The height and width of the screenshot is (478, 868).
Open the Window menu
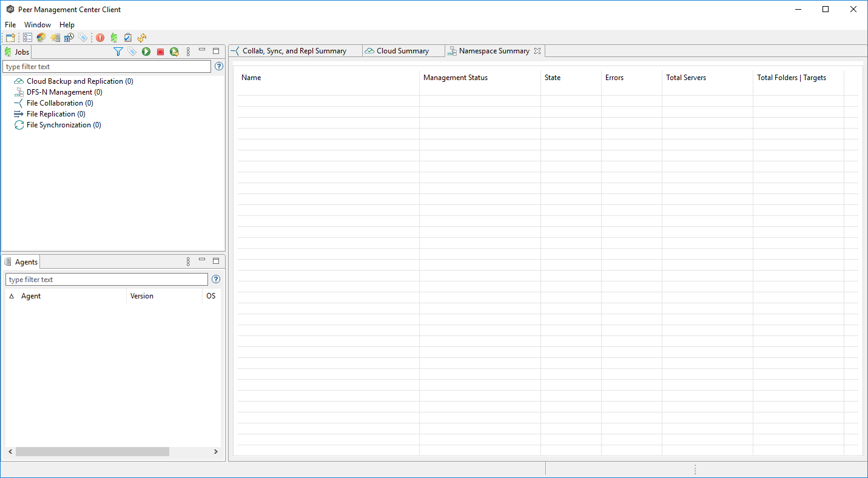(x=38, y=25)
